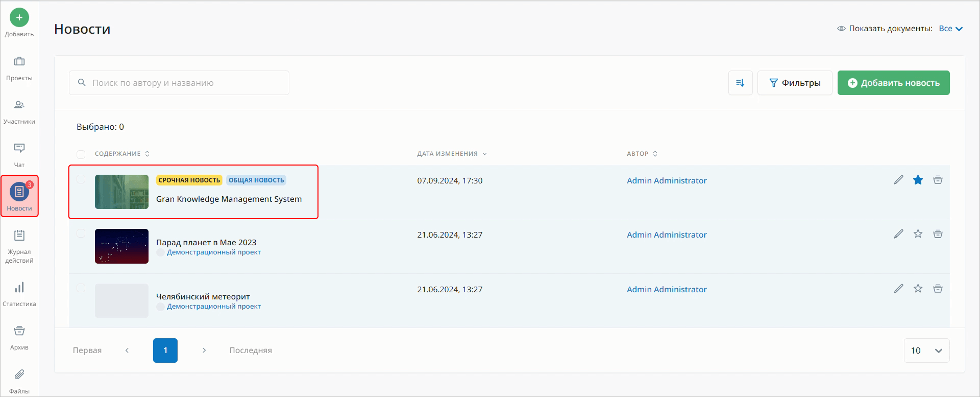Viewport: 980px width, 397px height.
Task: Go to the next page arrow
Action: pos(204,351)
